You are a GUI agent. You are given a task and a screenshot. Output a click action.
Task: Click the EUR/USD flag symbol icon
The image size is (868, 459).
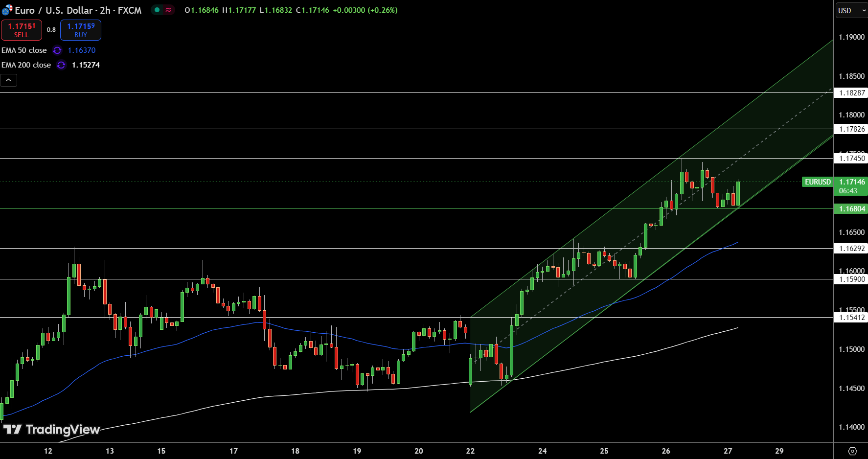pos(7,10)
